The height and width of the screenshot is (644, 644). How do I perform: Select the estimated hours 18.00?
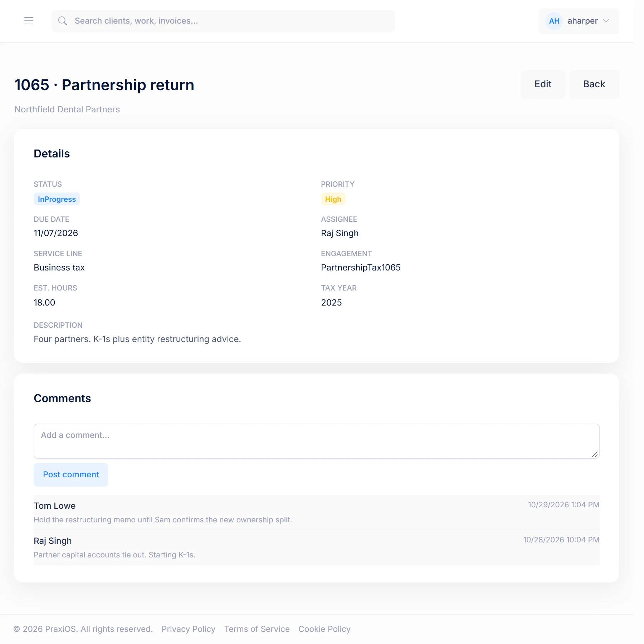pyautogui.click(x=44, y=303)
